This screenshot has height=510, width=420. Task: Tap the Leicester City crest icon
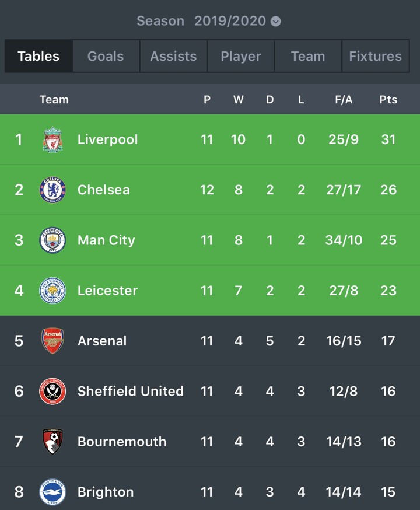point(52,291)
